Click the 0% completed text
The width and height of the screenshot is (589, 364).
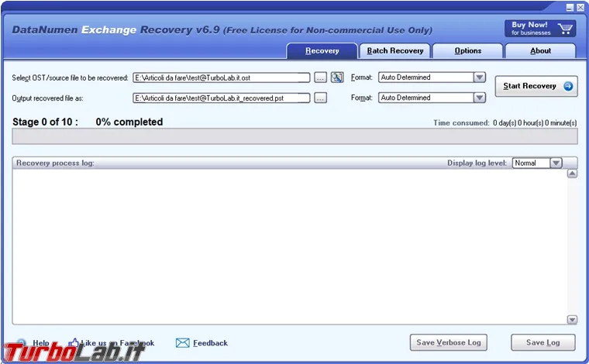[x=129, y=122]
